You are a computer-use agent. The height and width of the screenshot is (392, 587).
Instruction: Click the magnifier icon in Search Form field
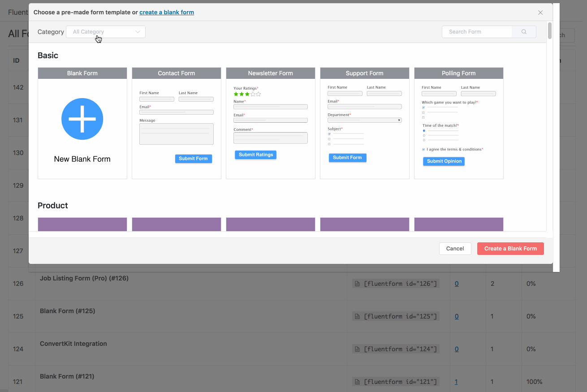tap(523, 31)
